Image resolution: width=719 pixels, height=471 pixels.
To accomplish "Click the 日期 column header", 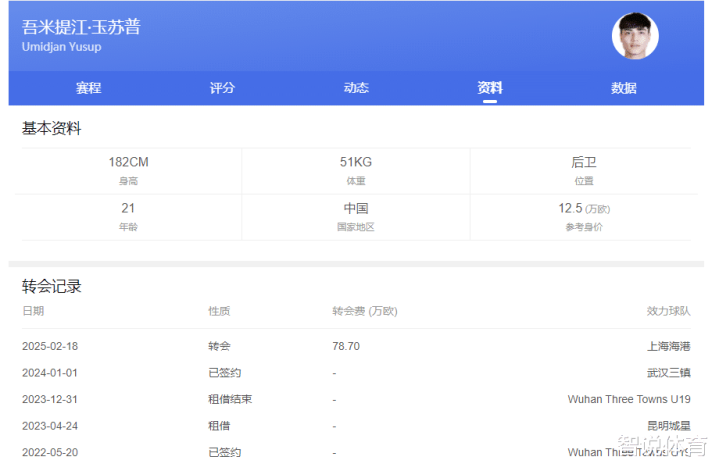I will pyautogui.click(x=33, y=311).
